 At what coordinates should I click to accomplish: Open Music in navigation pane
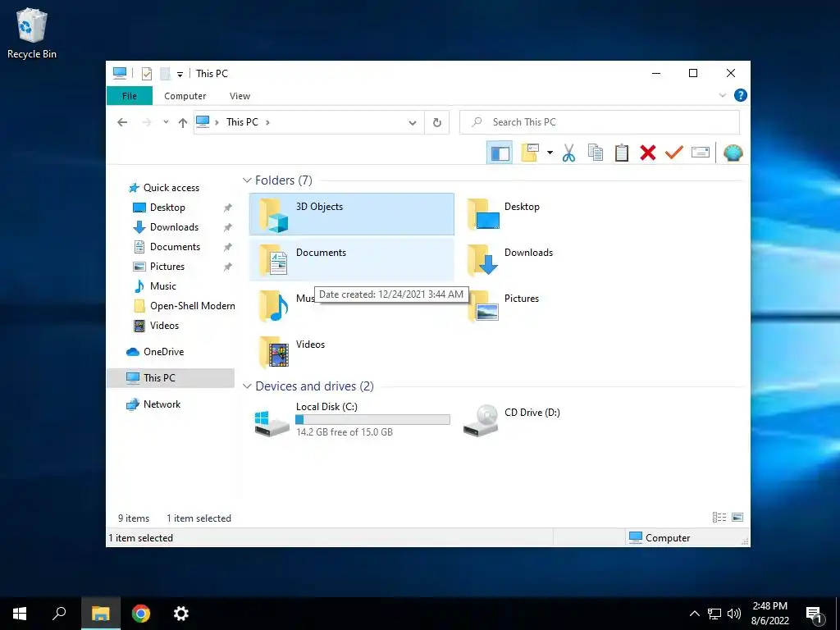click(163, 286)
